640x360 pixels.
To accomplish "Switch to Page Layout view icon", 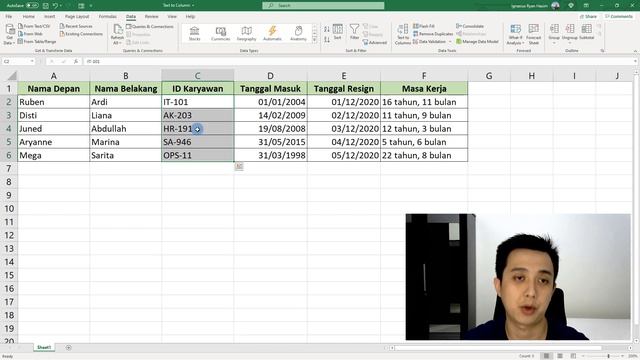I will pos(560,356).
